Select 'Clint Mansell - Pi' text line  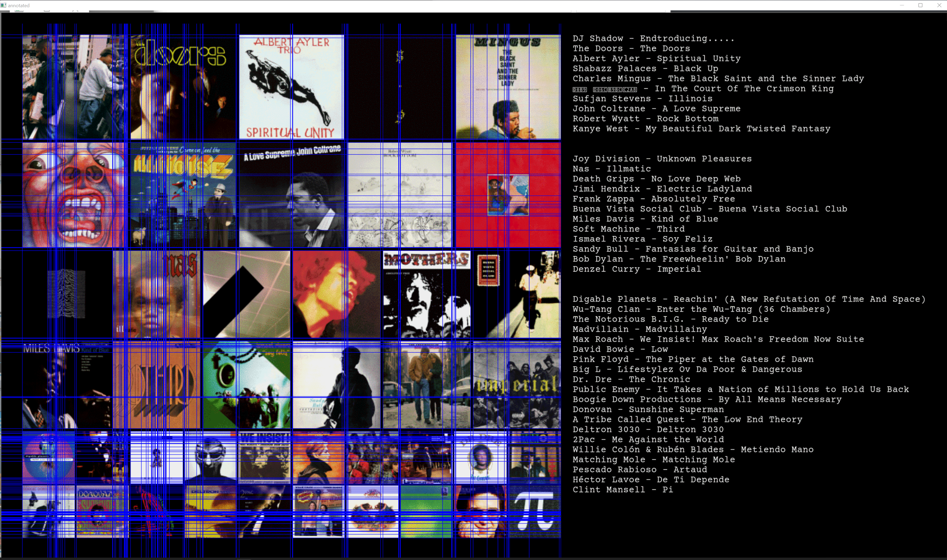[623, 490]
